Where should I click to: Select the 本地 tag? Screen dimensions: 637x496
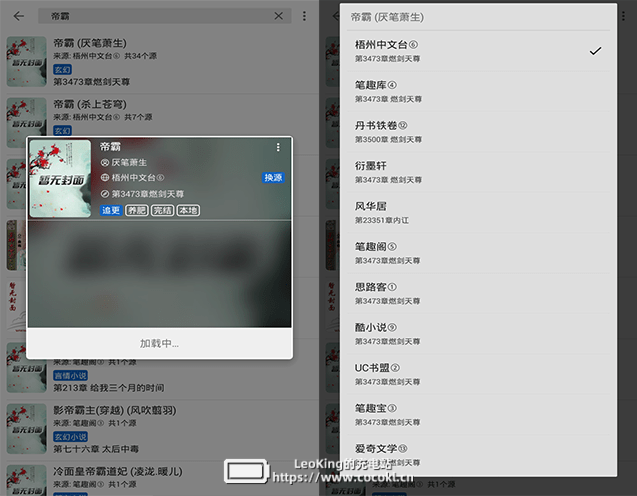[188, 210]
